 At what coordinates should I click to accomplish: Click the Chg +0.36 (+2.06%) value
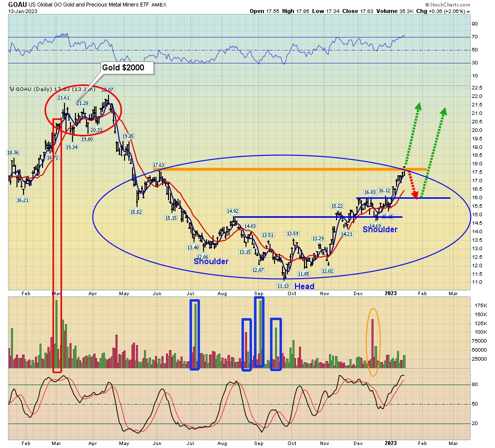pyautogui.click(x=440, y=11)
